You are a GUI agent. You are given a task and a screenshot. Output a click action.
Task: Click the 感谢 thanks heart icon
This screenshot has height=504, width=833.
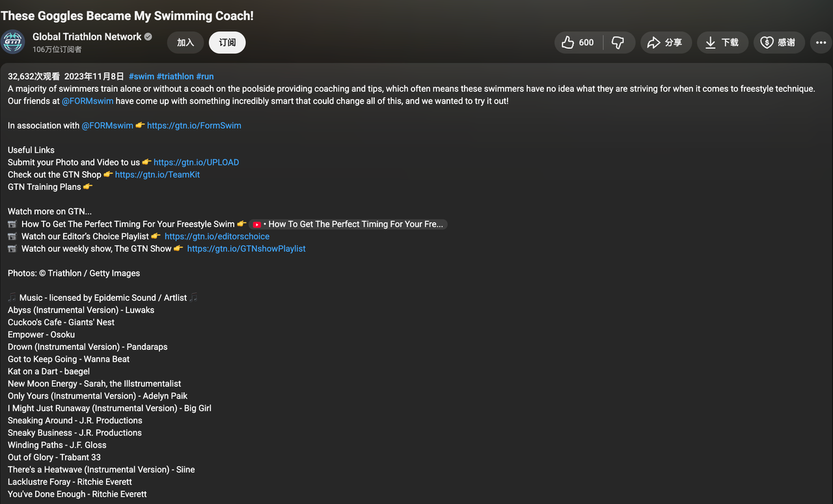coord(767,42)
